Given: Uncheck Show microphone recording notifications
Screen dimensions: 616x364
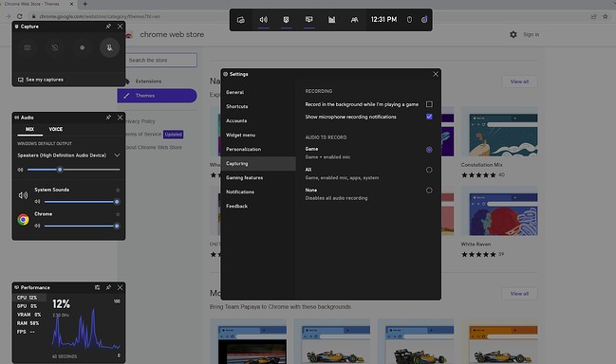Looking at the screenshot, I should [429, 117].
